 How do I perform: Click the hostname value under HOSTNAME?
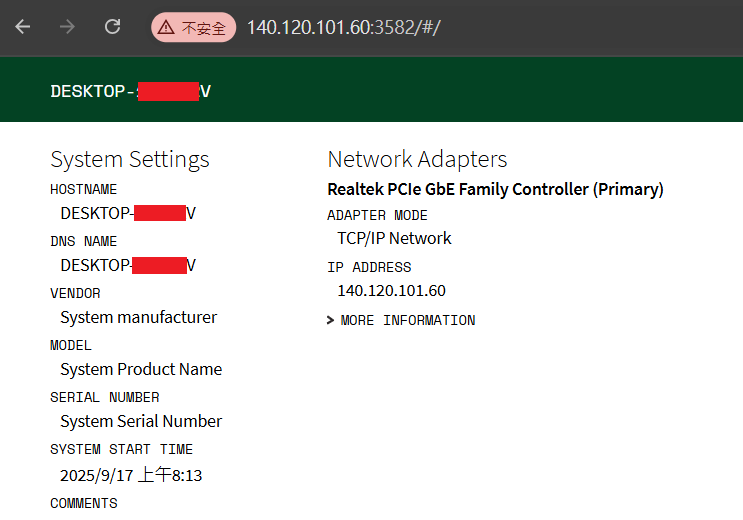pos(128,213)
